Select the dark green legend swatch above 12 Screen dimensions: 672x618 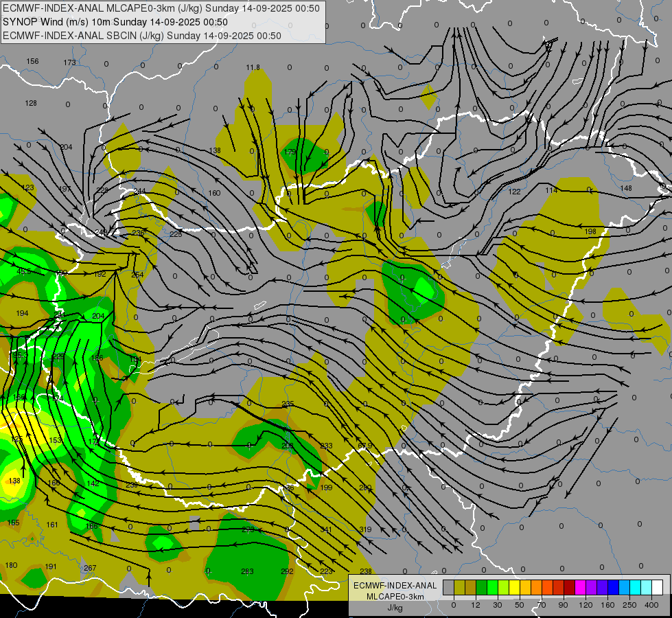pos(482,588)
